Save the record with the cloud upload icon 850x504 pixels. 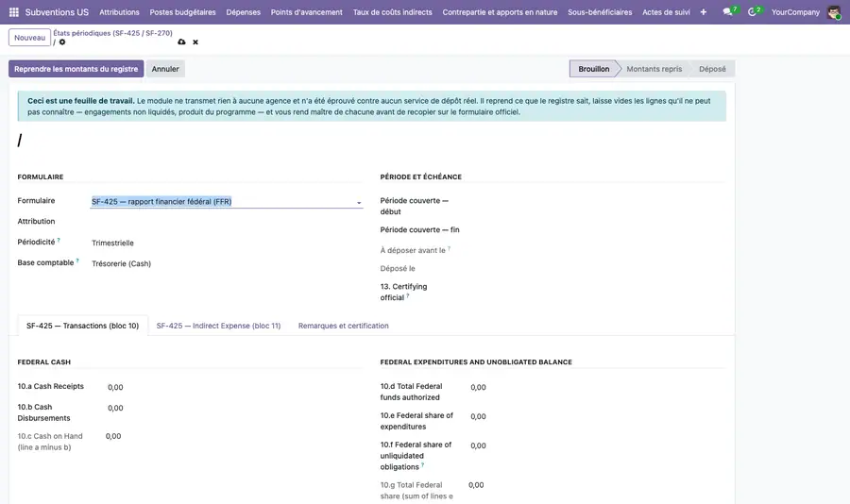click(181, 42)
